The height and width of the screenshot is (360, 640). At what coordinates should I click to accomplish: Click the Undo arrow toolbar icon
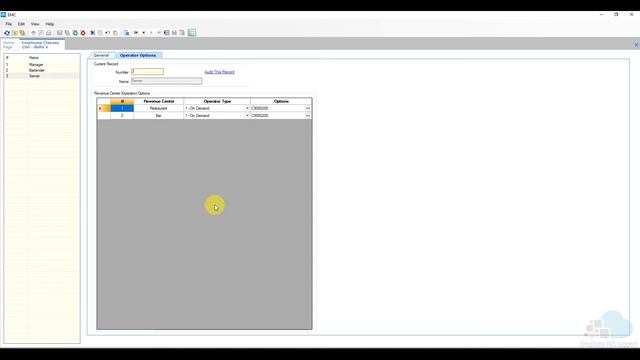[107, 33]
